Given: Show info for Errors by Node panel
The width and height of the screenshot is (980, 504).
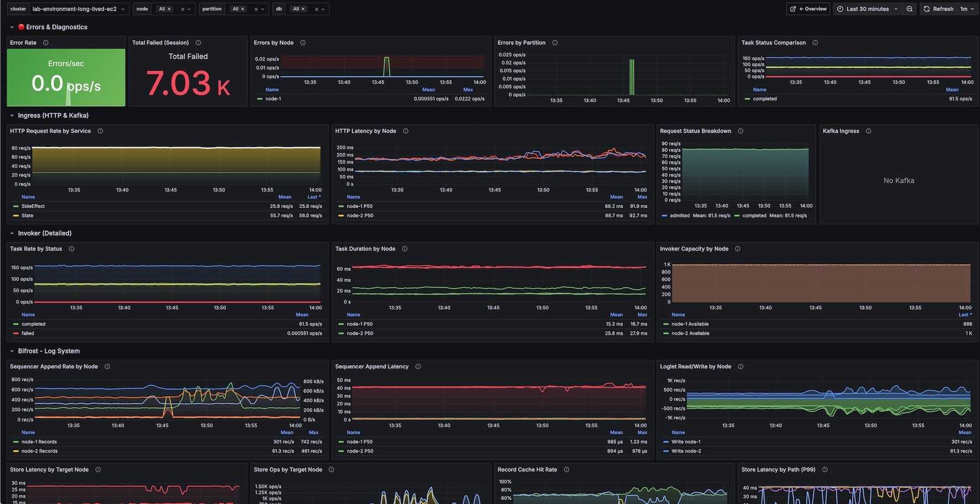Looking at the screenshot, I should click(x=303, y=43).
